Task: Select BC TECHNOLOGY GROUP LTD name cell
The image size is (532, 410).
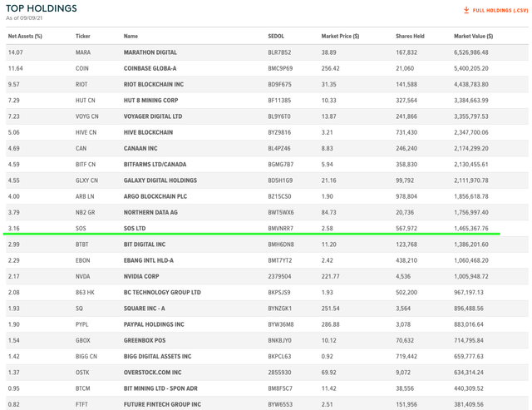Action: click(162, 292)
